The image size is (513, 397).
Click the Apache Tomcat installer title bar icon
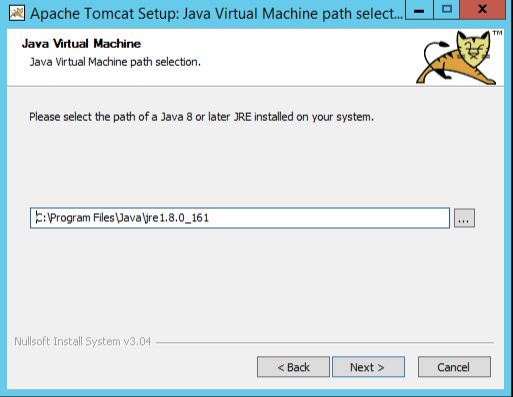point(17,14)
